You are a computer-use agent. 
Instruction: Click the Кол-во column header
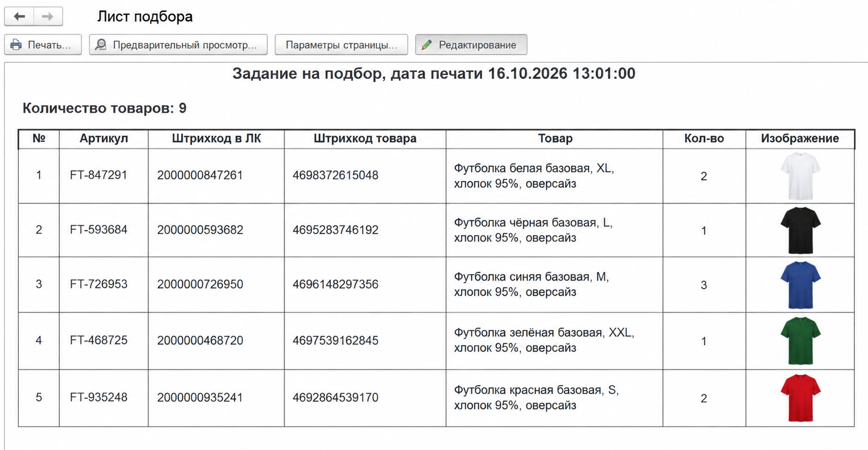click(704, 139)
